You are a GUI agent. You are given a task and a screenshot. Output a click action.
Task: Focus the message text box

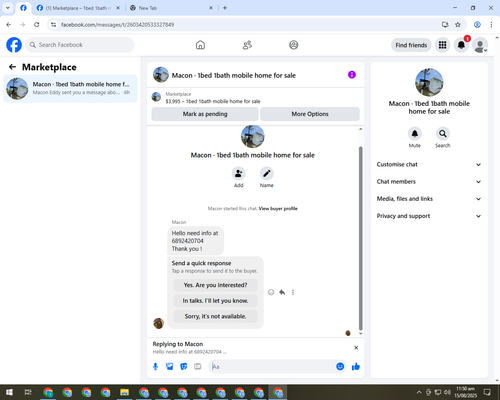272,367
